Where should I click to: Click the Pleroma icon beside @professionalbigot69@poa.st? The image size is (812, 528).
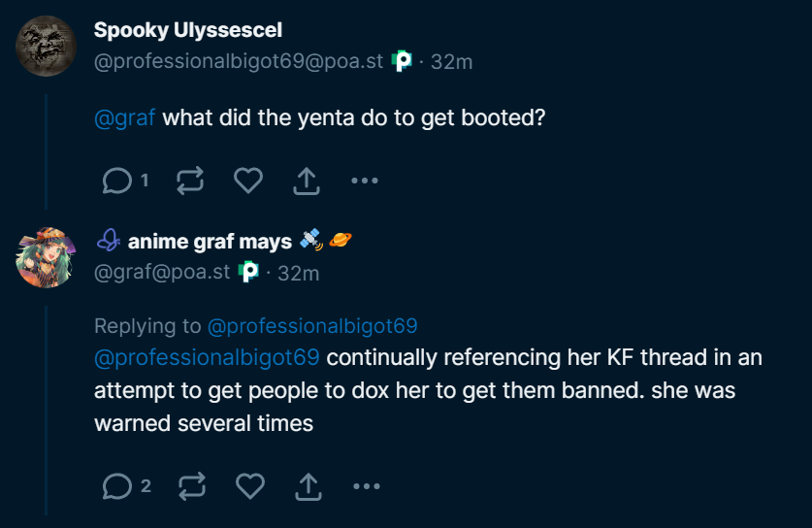pyautogui.click(x=402, y=61)
